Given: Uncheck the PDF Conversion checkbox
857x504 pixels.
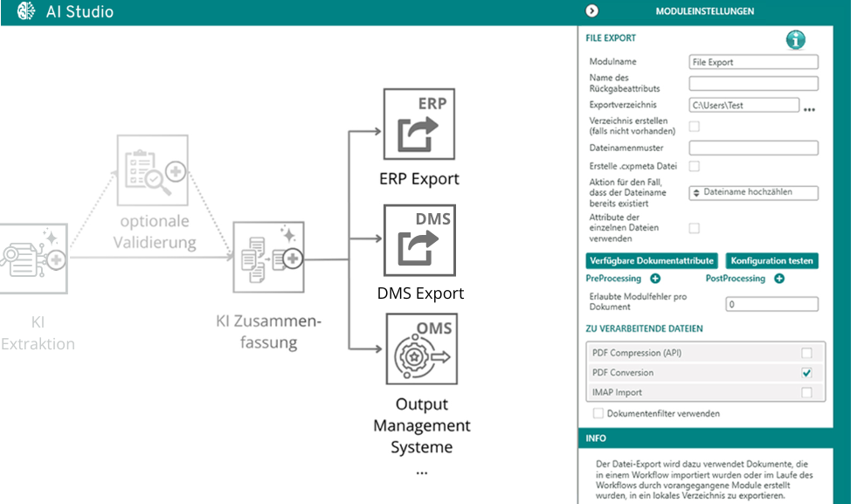Looking at the screenshot, I should (x=806, y=373).
